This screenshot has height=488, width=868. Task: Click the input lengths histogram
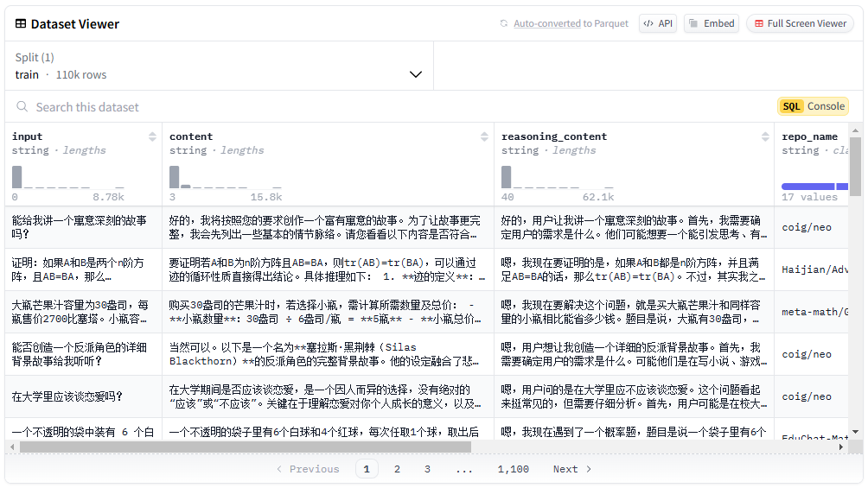68,177
